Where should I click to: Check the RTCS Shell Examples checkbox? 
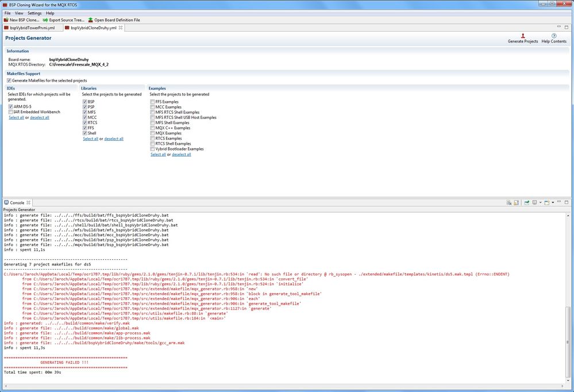pyautogui.click(x=152, y=144)
